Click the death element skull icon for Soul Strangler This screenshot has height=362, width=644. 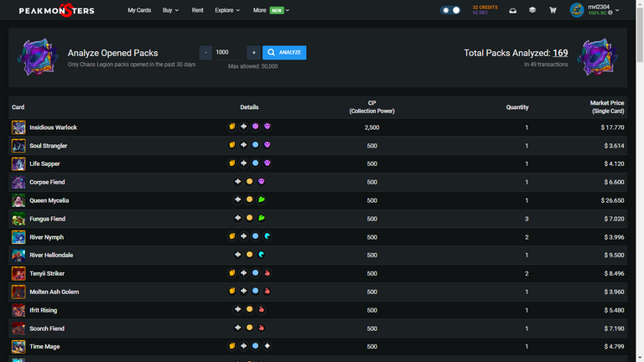(267, 145)
